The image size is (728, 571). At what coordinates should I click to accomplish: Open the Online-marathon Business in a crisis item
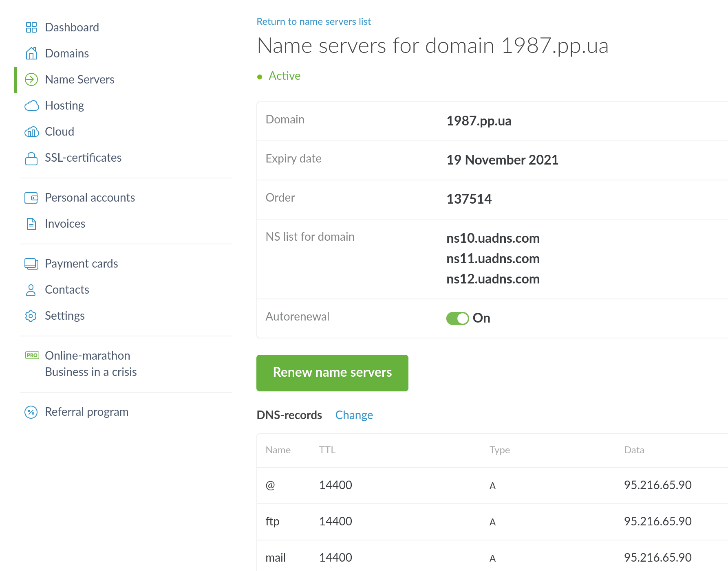pyautogui.click(x=90, y=364)
